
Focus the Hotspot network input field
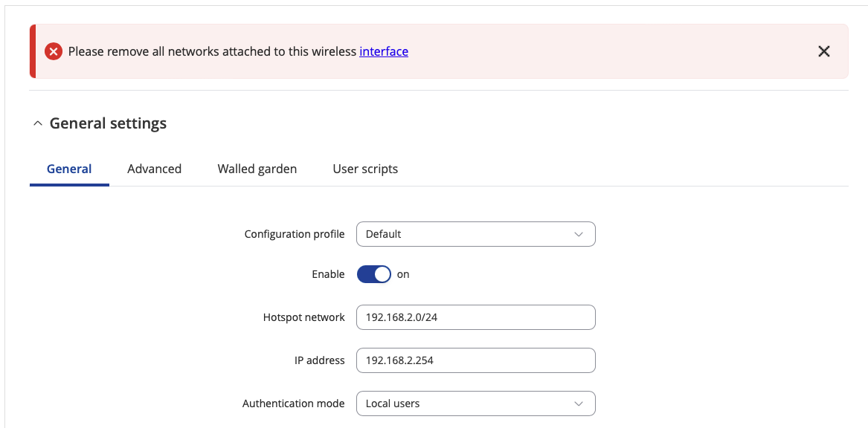475,317
